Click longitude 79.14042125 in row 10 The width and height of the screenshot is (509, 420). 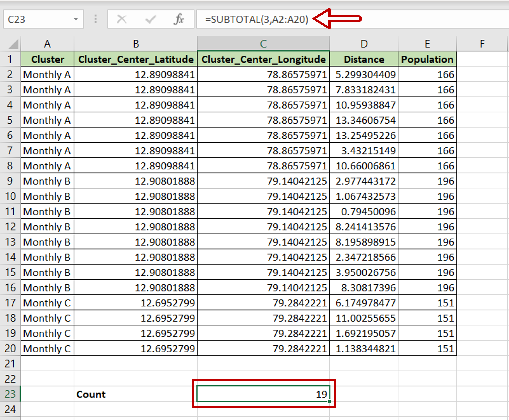tap(263, 196)
